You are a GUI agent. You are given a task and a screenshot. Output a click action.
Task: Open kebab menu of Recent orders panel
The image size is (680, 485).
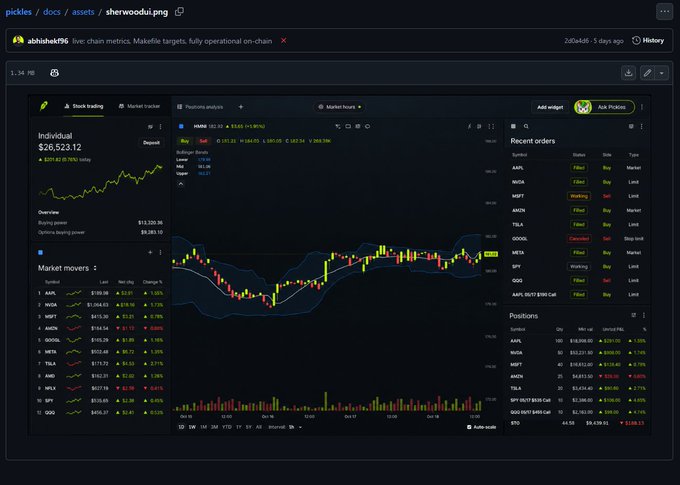642,126
